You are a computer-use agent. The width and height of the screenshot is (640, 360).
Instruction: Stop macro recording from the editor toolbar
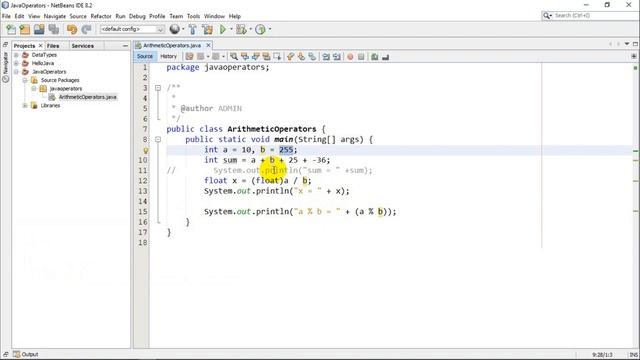point(361,57)
